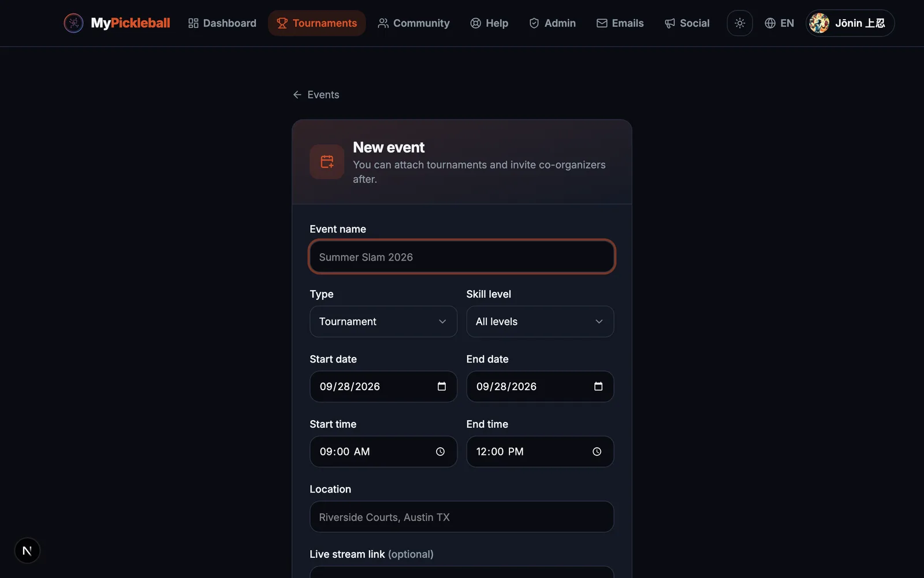Open the Start date calendar picker icon
The height and width of the screenshot is (578, 924).
pos(442,387)
